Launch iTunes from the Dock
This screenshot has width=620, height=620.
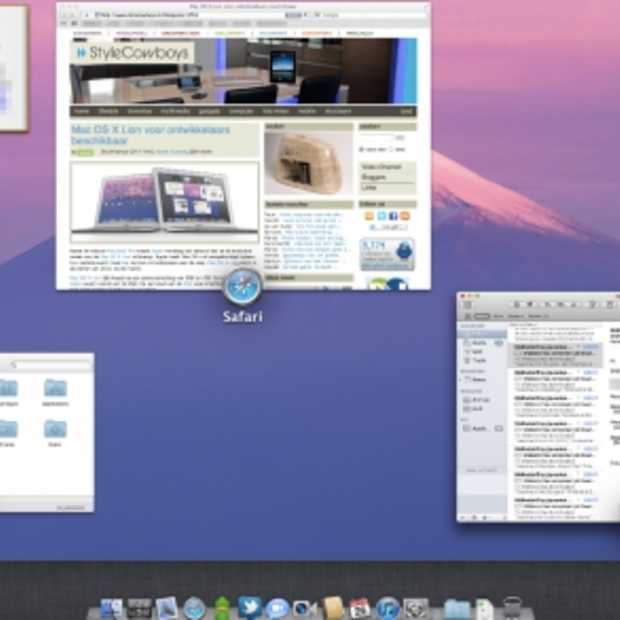tap(387, 609)
